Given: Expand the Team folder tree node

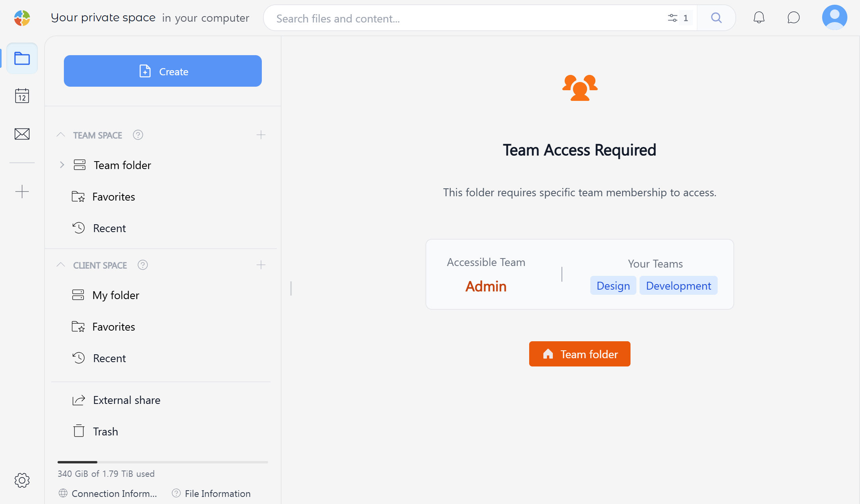Looking at the screenshot, I should [x=62, y=165].
